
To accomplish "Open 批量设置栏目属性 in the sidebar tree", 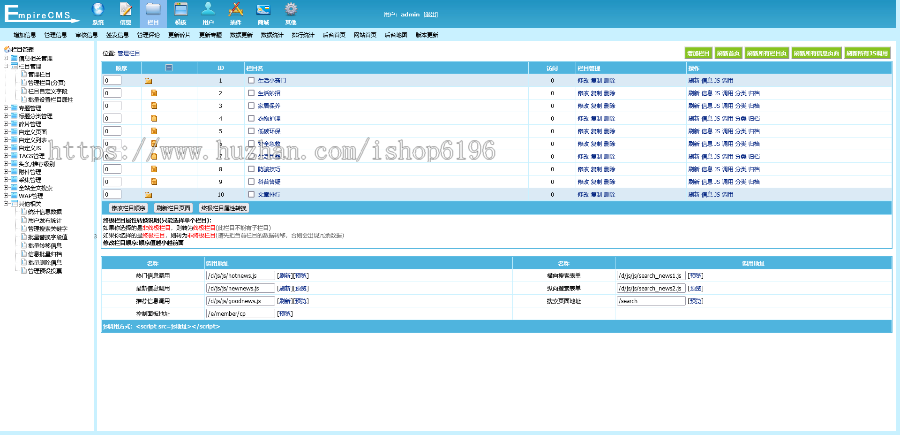I will (x=51, y=99).
